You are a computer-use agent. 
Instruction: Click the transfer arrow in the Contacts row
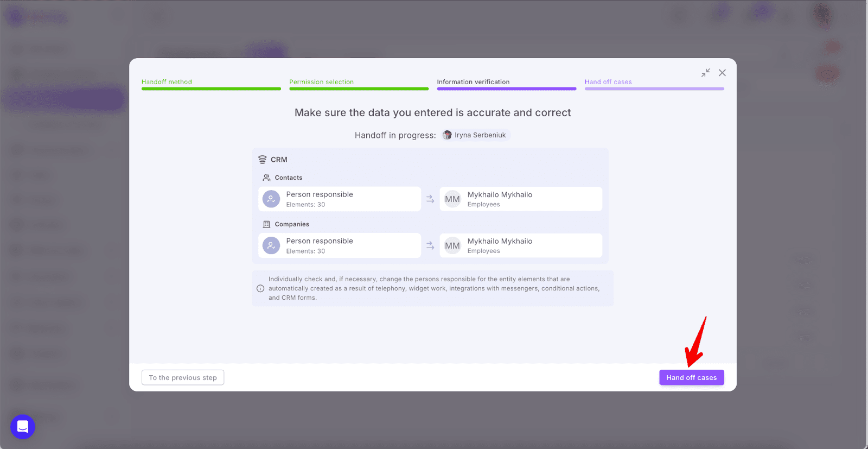pyautogui.click(x=430, y=199)
